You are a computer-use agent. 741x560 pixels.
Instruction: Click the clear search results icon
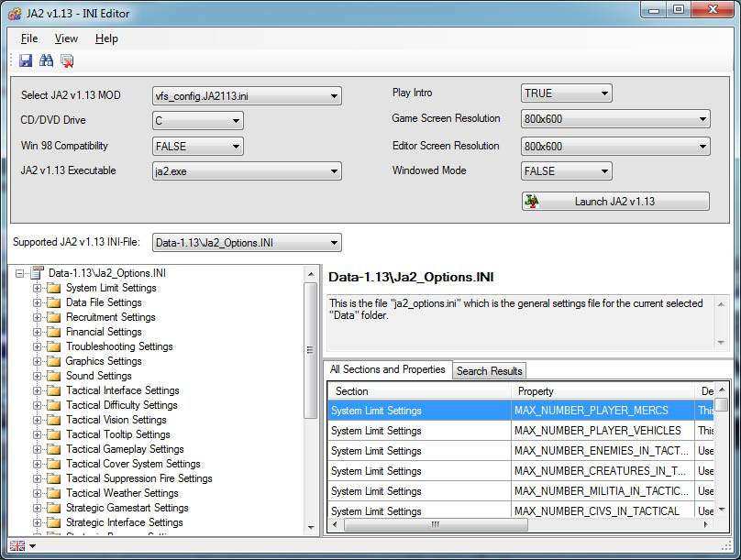coord(67,60)
